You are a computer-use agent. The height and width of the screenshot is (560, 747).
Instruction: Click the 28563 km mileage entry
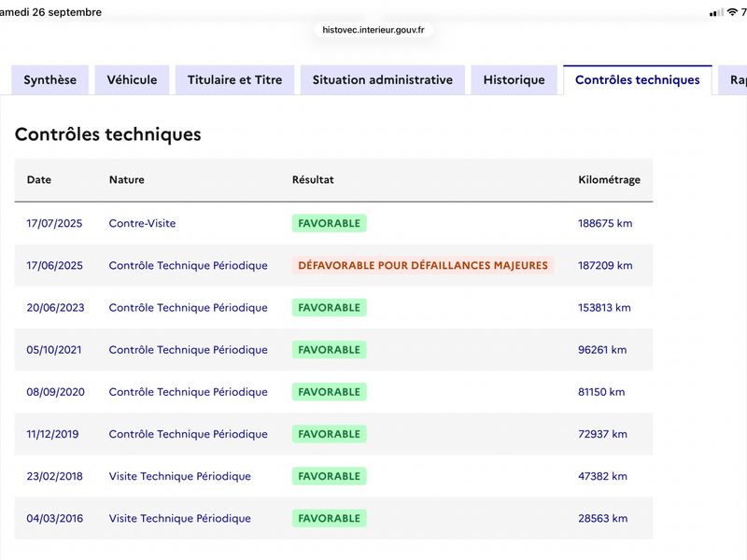(602, 518)
